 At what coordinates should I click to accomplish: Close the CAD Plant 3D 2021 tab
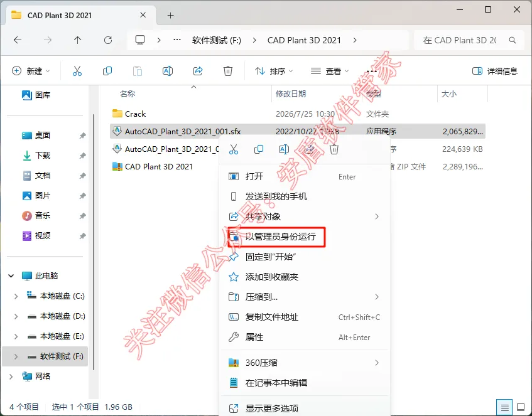[x=143, y=15]
